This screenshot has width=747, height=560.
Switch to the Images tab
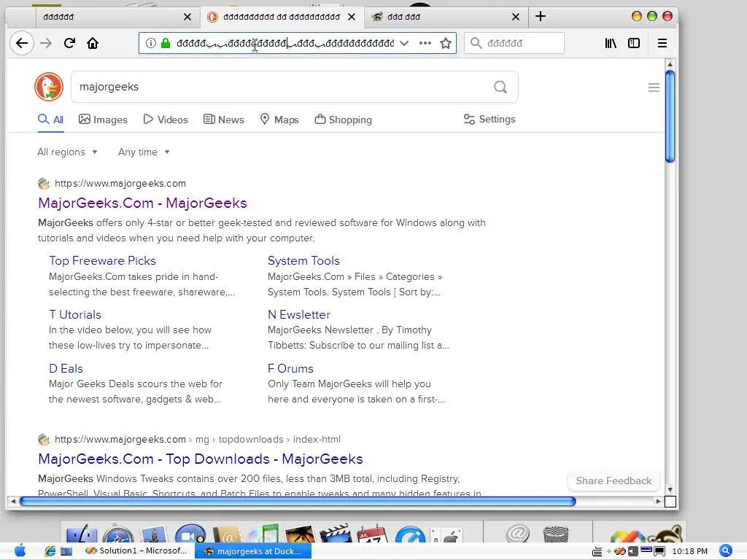pos(104,120)
